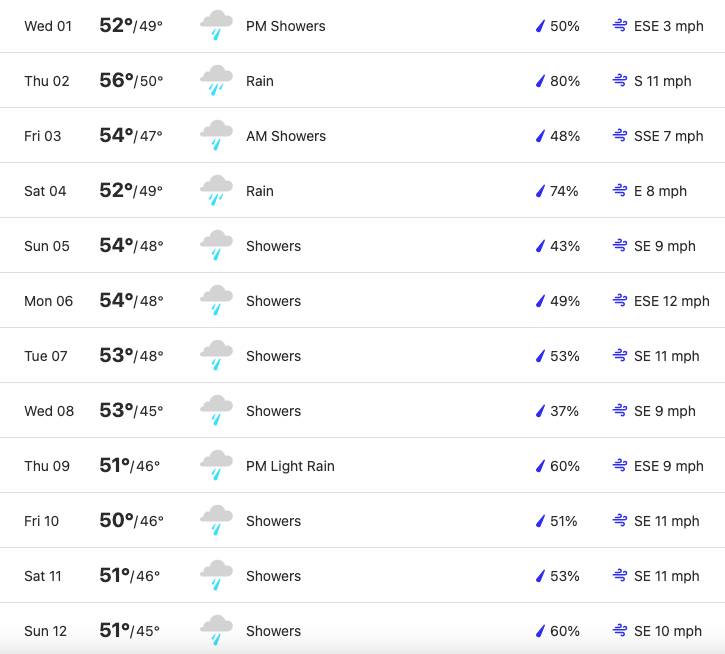Expand the Sun 05 forecast row
Screen dimensions: 725x654
coord(362,246)
